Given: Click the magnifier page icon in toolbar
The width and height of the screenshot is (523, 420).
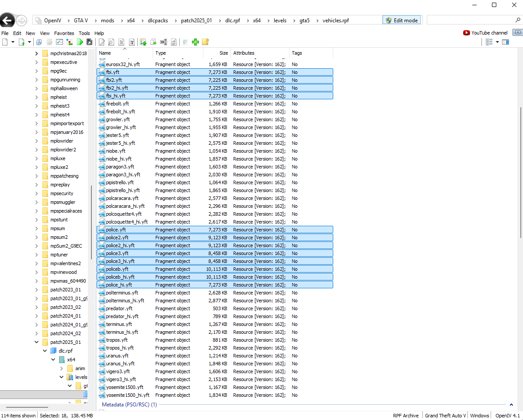Looking at the screenshot, I should coord(111,42).
